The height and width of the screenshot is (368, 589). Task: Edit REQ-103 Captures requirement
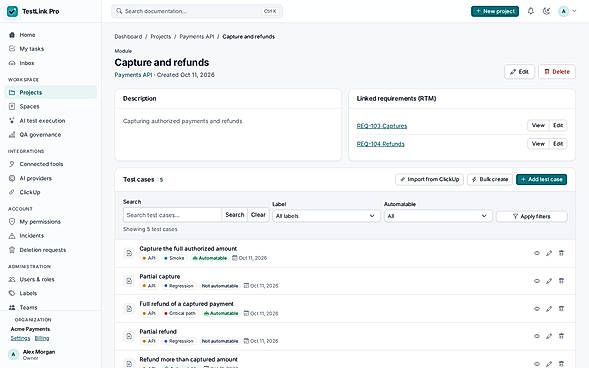(558, 125)
